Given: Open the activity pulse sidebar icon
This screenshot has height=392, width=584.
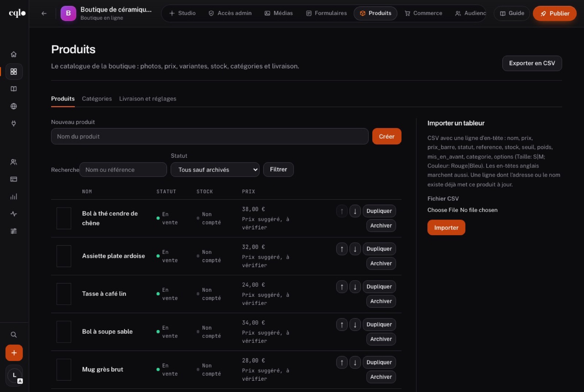Looking at the screenshot, I should coord(14,214).
